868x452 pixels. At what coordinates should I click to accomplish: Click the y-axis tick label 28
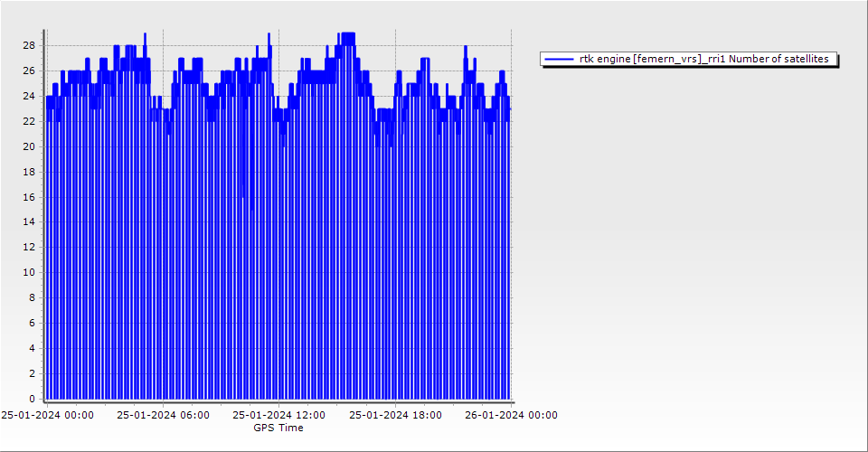29,45
